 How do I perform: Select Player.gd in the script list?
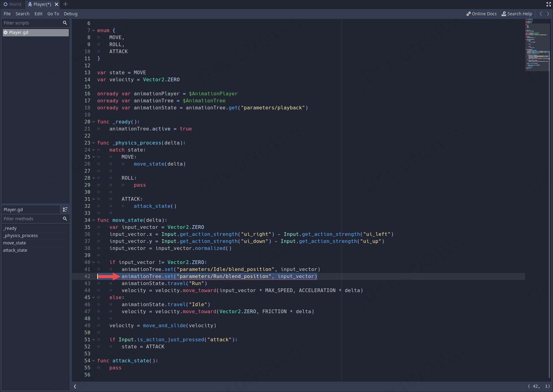tap(35, 32)
